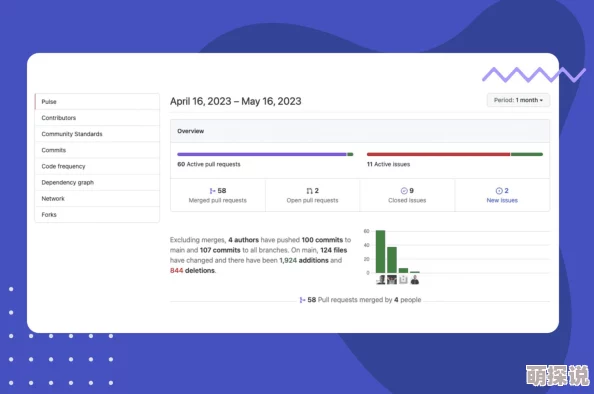Click the open pull requests icon beside 2

pyautogui.click(x=310, y=191)
